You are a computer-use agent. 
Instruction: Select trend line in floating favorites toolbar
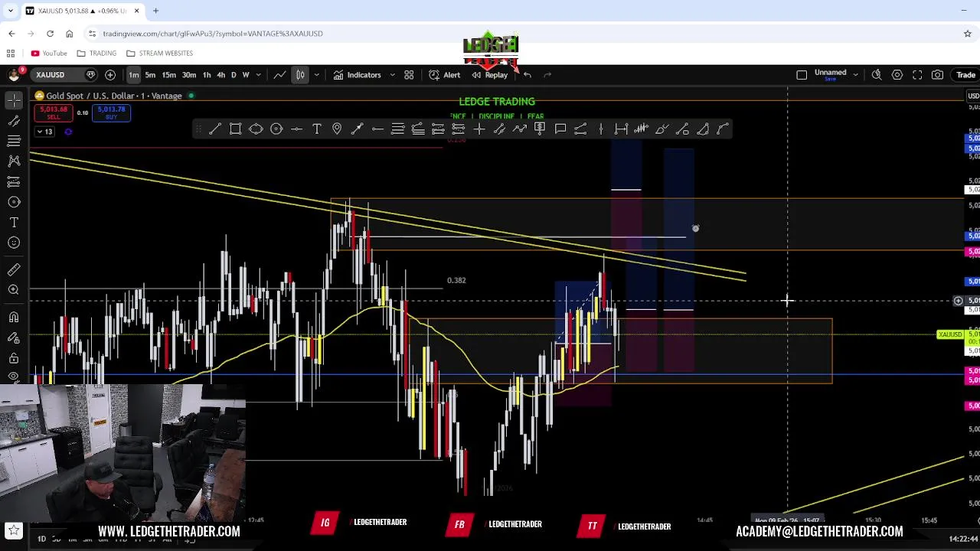coord(215,129)
